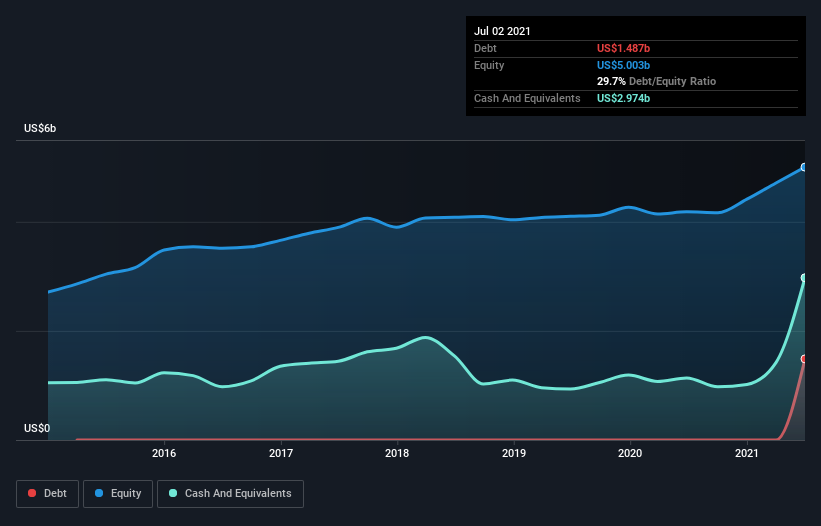Image resolution: width=821 pixels, height=526 pixels.
Task: Select the 2016 x-axis label
Action: (164, 453)
